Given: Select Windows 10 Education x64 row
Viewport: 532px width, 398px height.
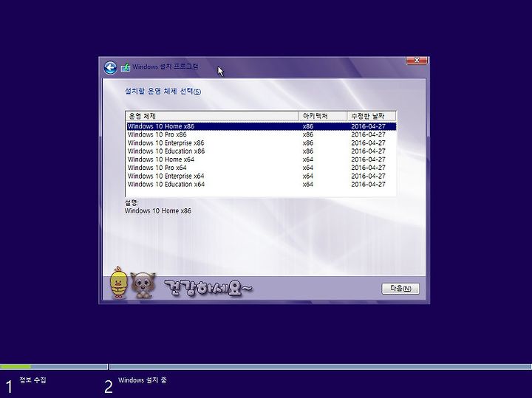Looking at the screenshot, I should pyautogui.click(x=261, y=185).
